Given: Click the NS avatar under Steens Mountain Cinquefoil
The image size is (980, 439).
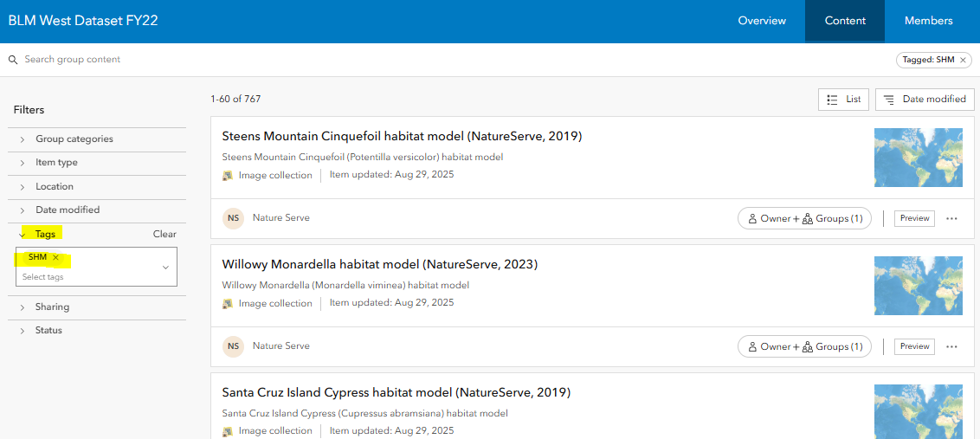Looking at the screenshot, I should click(x=233, y=218).
